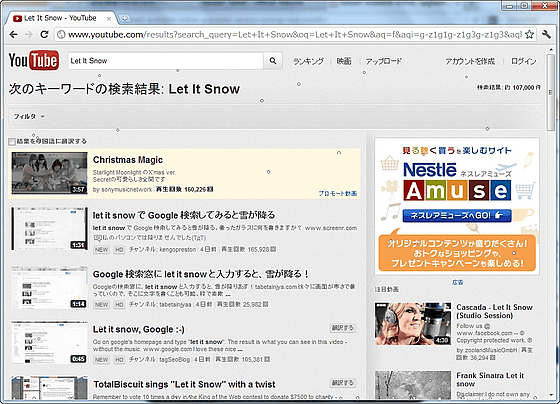The height and width of the screenshot is (404, 560).
Task: Click the ログイン link
Action: tap(524, 61)
